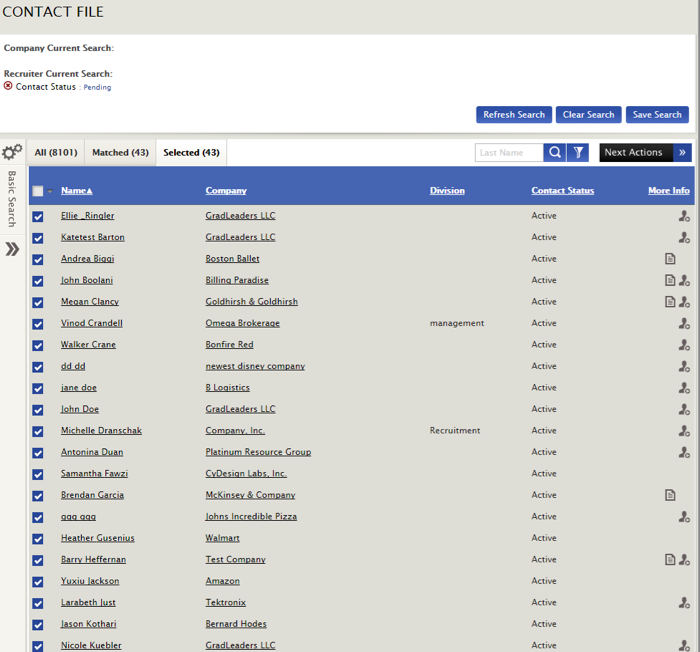Open person icon for Megan Clancy
The width and height of the screenshot is (700, 652).
click(684, 301)
